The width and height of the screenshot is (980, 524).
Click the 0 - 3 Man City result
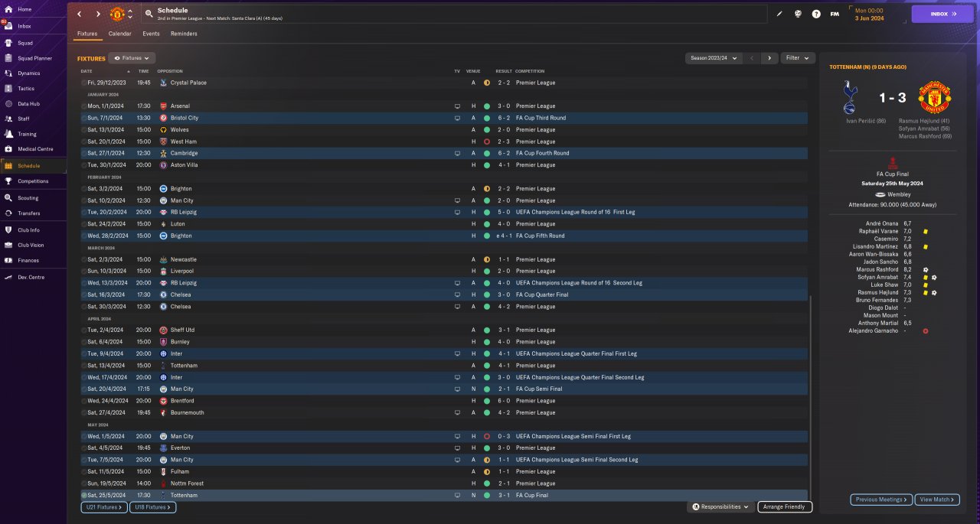click(x=503, y=436)
